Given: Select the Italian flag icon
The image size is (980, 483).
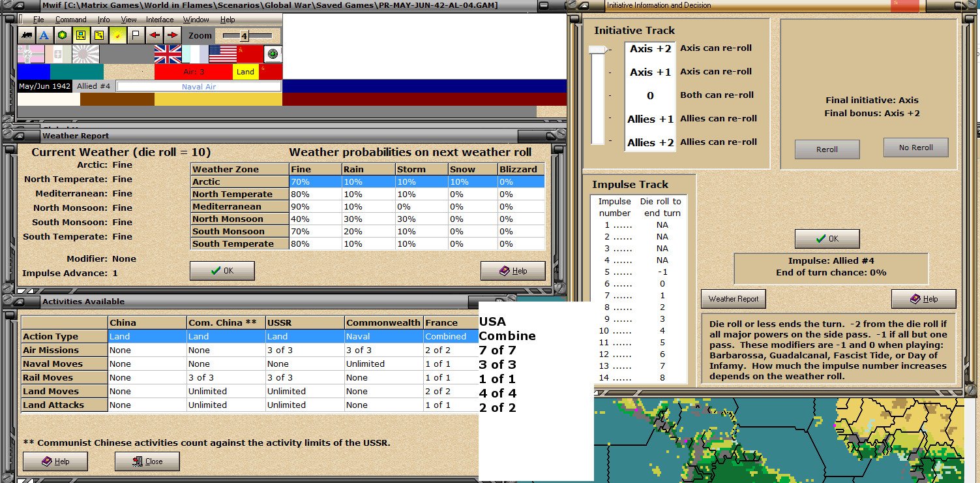Looking at the screenshot, I should point(58,54).
